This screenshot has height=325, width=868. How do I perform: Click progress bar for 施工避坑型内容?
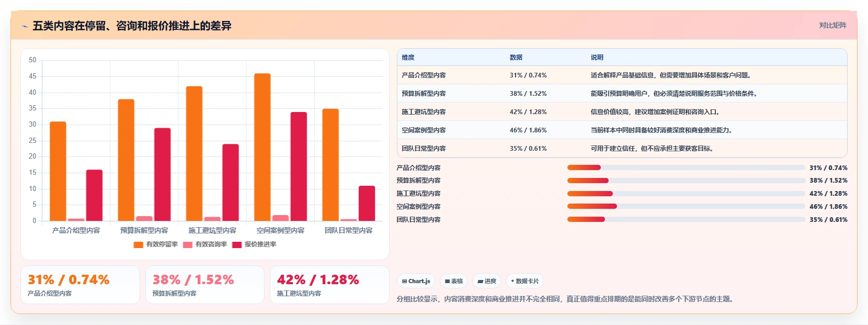[686, 194]
